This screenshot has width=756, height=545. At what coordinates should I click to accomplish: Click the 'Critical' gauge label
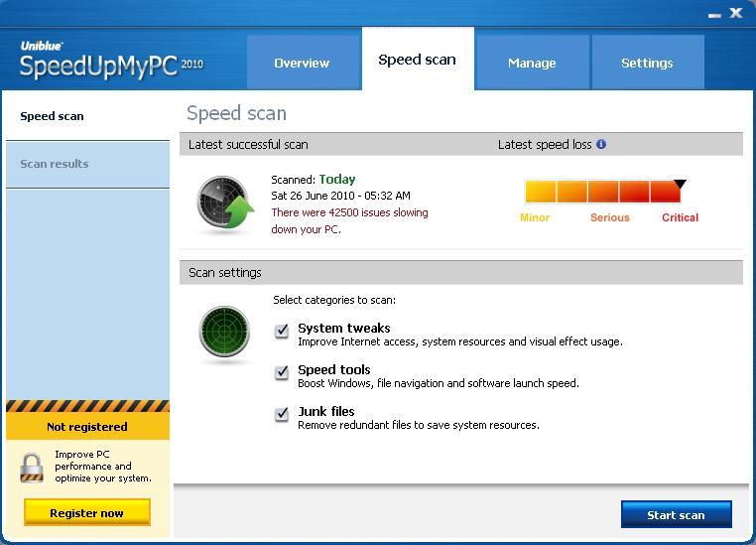[x=680, y=217]
